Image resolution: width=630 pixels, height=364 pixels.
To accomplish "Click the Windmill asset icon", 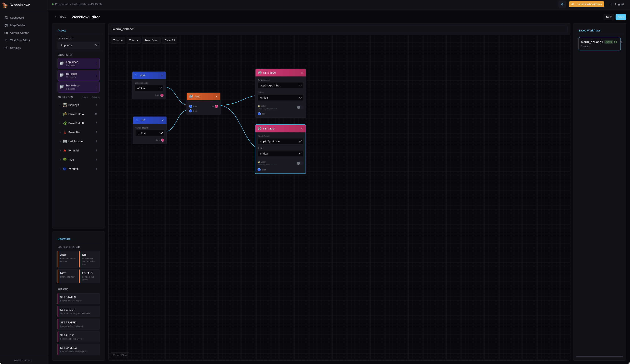I will tap(65, 169).
